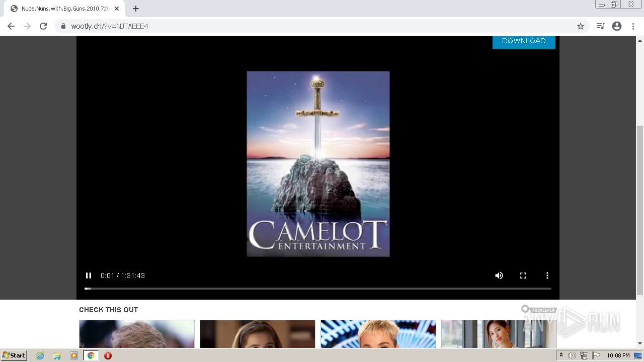The width and height of the screenshot is (644, 362).
Task: Open Action Center flag icon
Action: coord(596,355)
